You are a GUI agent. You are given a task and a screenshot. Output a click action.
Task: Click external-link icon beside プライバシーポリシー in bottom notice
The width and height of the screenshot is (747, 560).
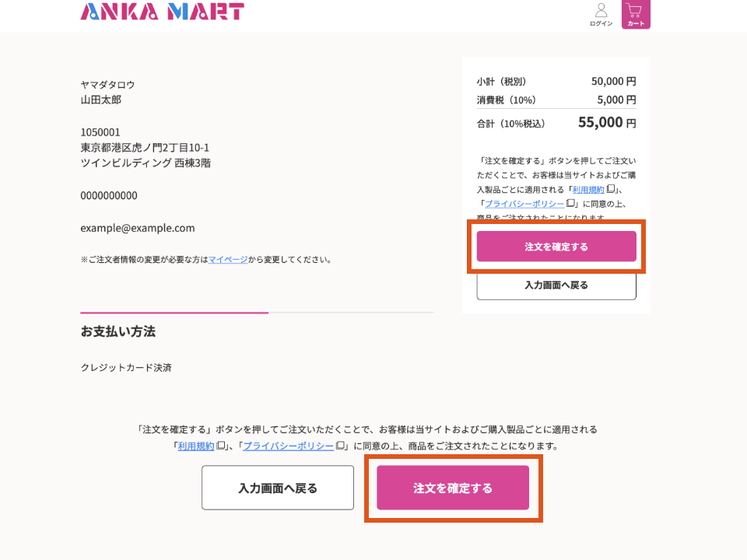340,446
